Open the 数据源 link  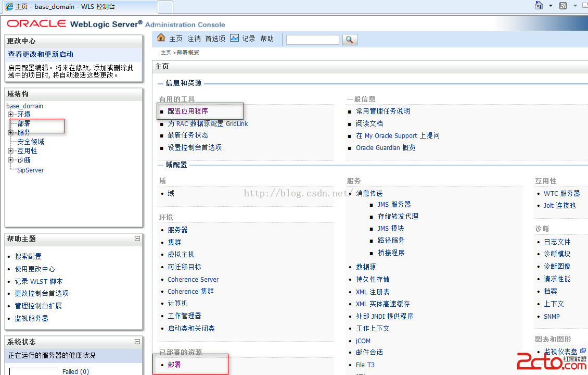coord(366,267)
